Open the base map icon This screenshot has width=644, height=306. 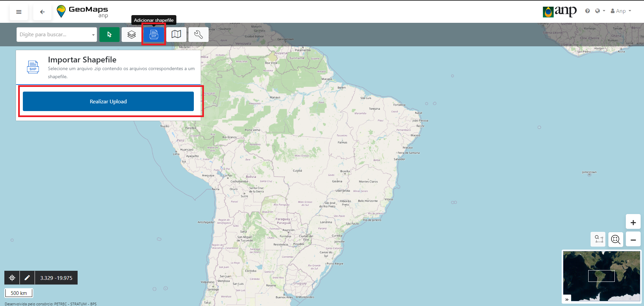176,35
